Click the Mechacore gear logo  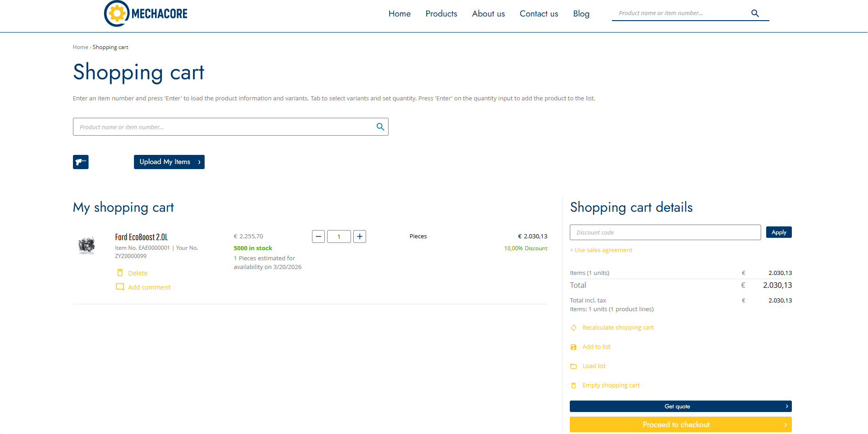coord(146,14)
